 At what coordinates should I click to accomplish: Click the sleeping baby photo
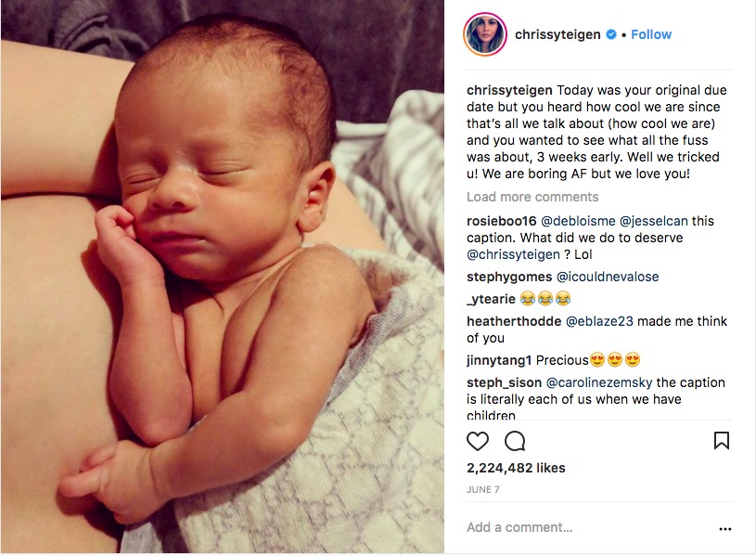223,277
